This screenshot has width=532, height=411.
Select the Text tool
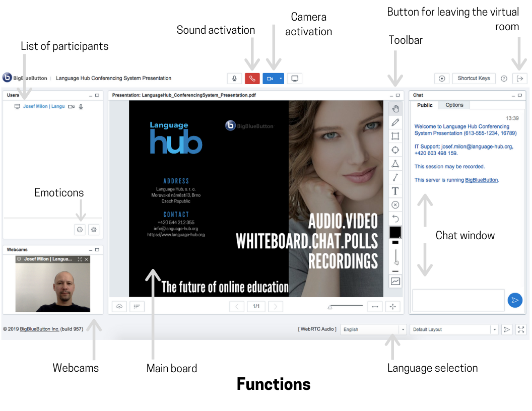pos(395,191)
